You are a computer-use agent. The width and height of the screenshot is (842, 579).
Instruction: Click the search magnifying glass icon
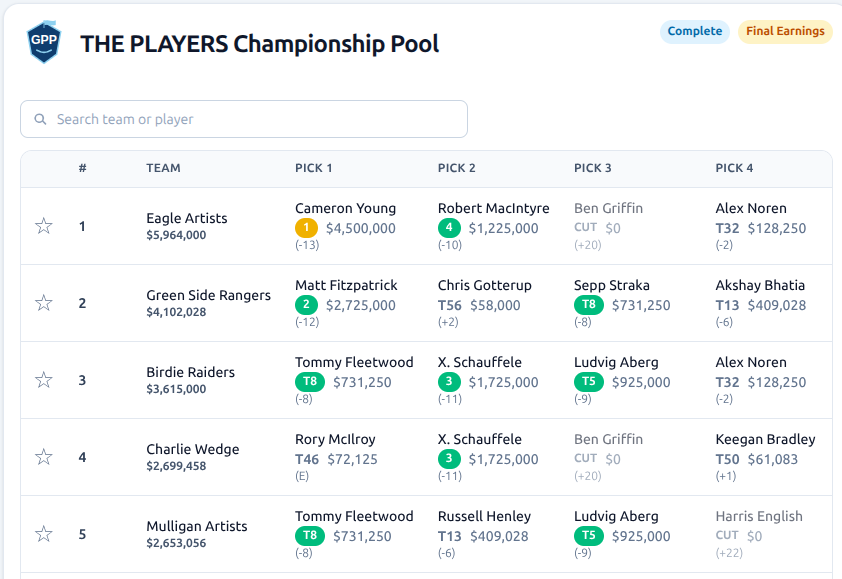[40, 118]
